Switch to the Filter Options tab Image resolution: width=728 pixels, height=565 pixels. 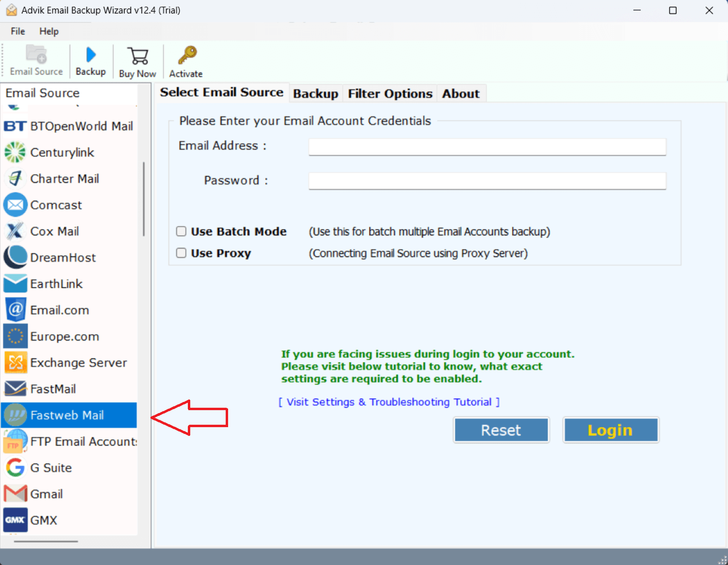pyautogui.click(x=390, y=94)
